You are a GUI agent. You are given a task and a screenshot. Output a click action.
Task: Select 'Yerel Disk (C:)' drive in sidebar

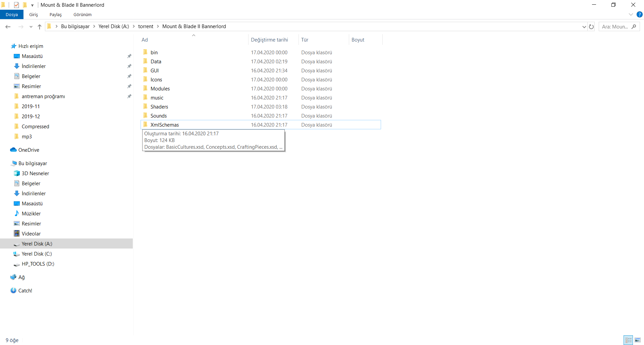37,254
